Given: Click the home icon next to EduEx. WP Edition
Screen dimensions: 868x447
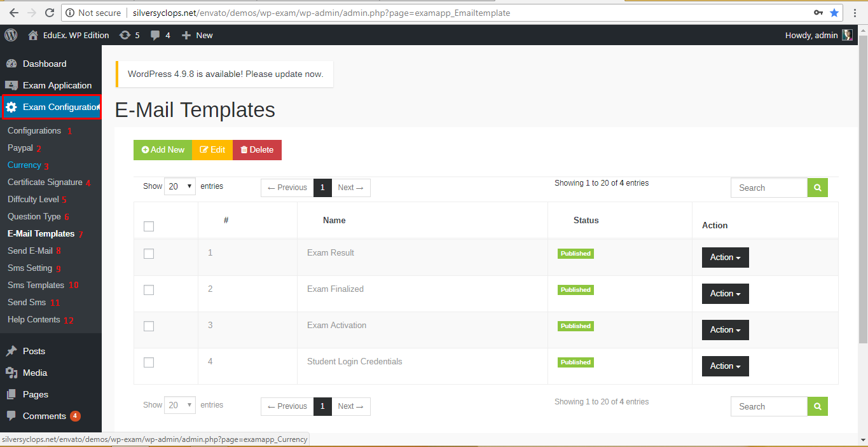Looking at the screenshot, I should point(33,36).
